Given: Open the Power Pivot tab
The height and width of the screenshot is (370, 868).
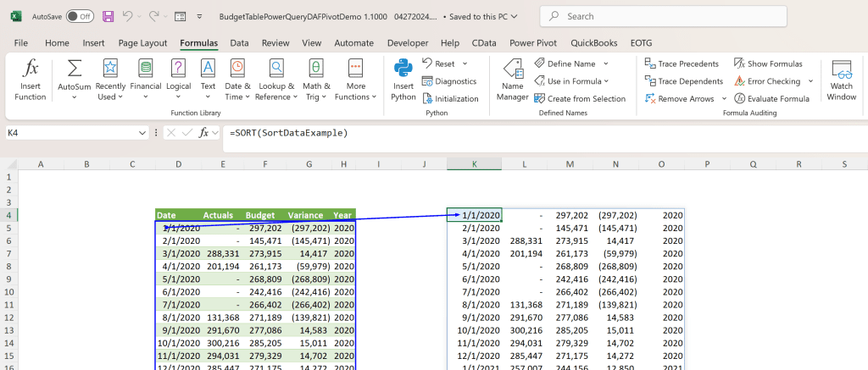Looking at the screenshot, I should (x=535, y=42).
